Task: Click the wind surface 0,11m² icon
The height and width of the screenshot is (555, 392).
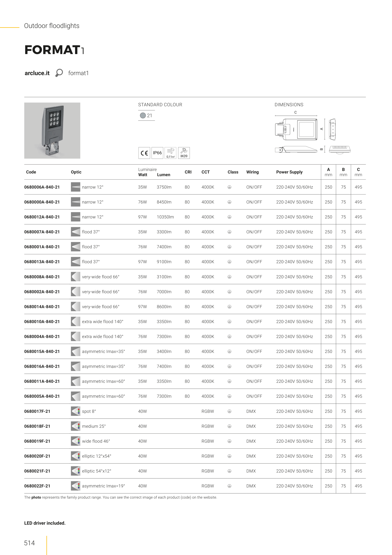Action: 170,153
